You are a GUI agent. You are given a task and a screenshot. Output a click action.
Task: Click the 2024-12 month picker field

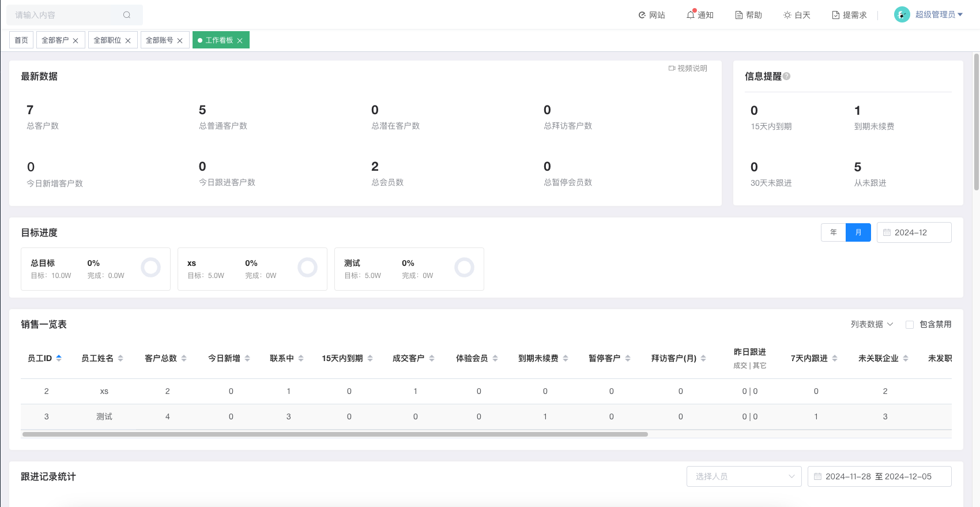click(x=914, y=232)
